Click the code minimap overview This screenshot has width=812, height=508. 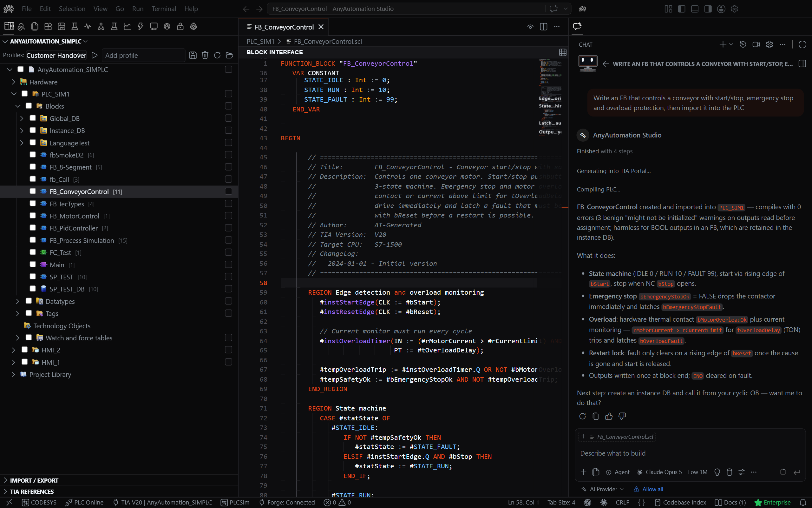pos(550,97)
